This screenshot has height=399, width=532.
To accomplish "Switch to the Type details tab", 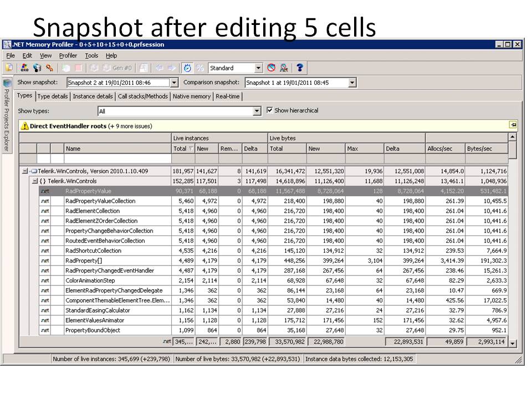I will pyautogui.click(x=53, y=96).
